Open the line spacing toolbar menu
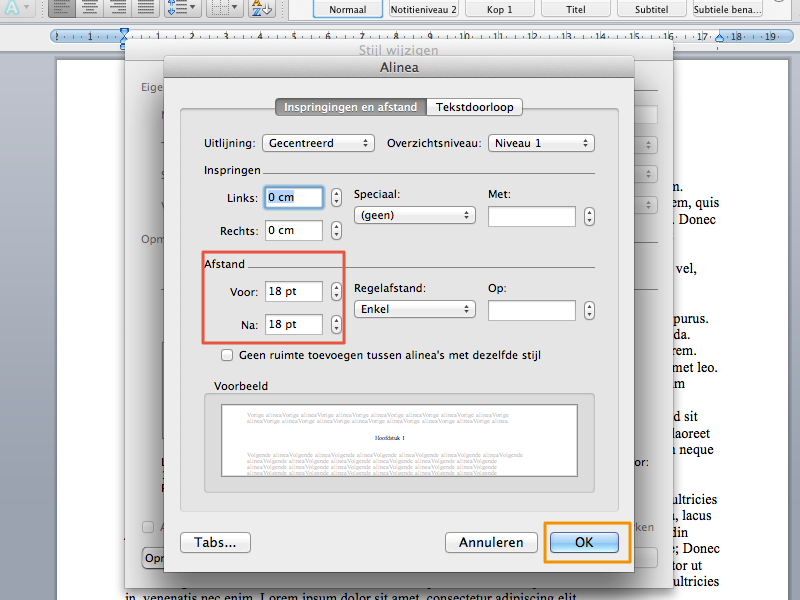Viewport: 800px width, 600px height. [x=182, y=8]
